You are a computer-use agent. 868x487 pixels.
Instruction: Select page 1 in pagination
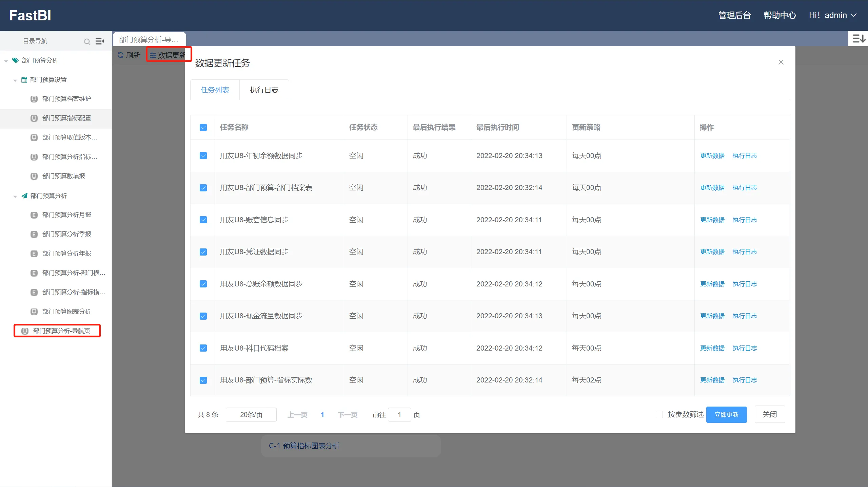point(322,415)
